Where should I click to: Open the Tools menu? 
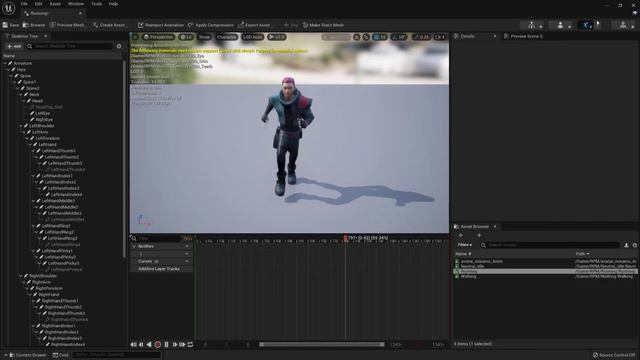tap(96, 4)
